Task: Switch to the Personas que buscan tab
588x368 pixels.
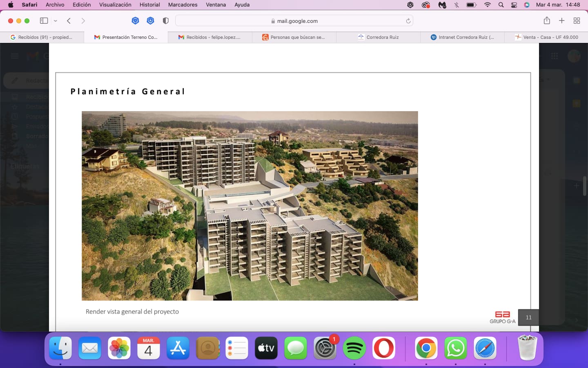Action: point(294,37)
